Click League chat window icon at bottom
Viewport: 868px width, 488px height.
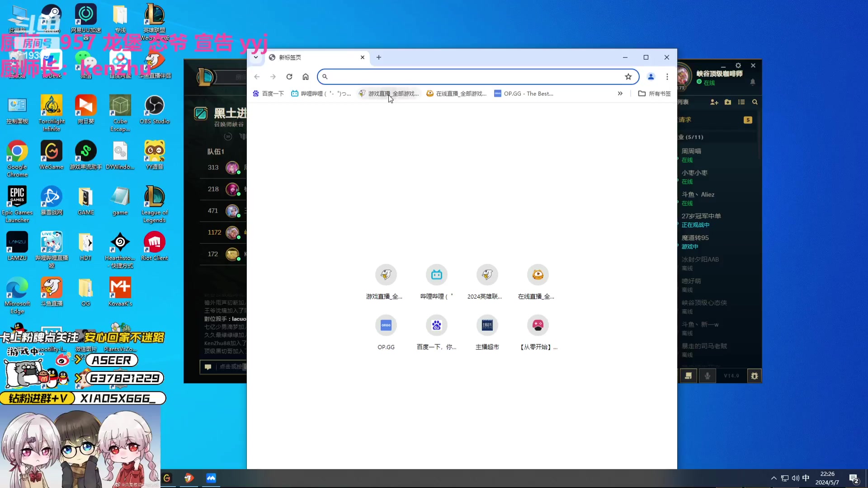click(689, 376)
